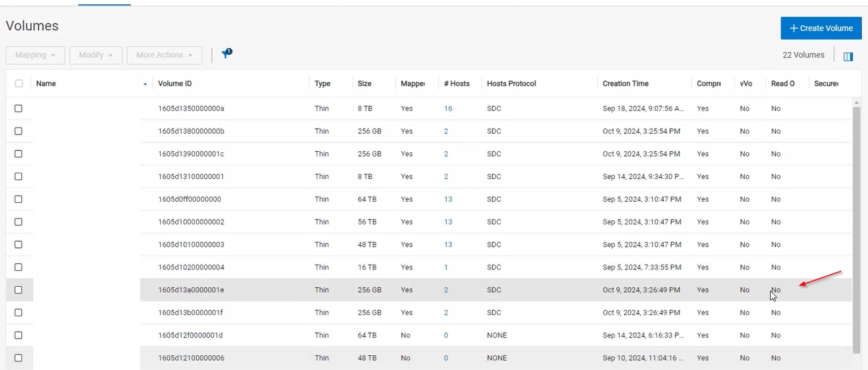Open the 16 hosts link in first row
The width and height of the screenshot is (868, 370).
pyautogui.click(x=448, y=109)
